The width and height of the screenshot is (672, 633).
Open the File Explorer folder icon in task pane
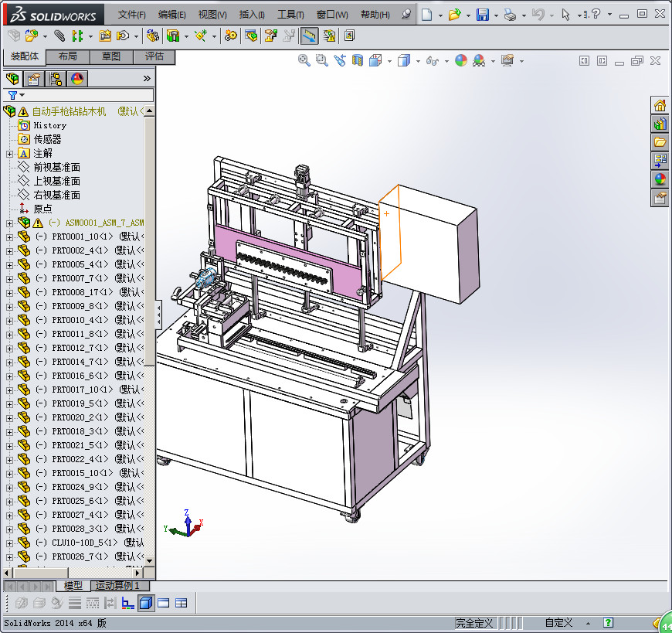coord(660,142)
